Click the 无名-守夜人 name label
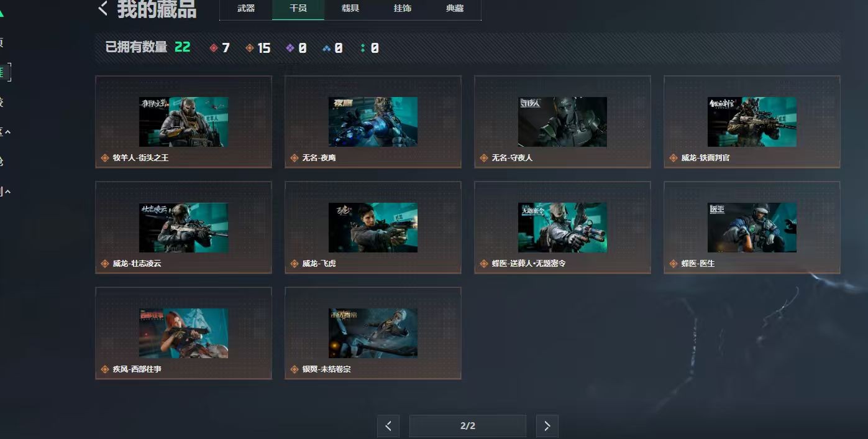 click(x=512, y=158)
